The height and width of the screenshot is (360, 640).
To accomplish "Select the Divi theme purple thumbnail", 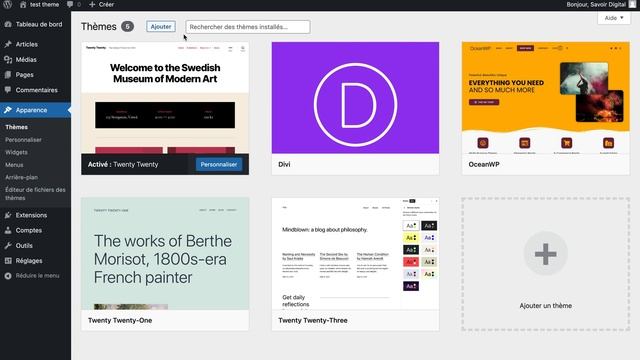I will click(356, 98).
